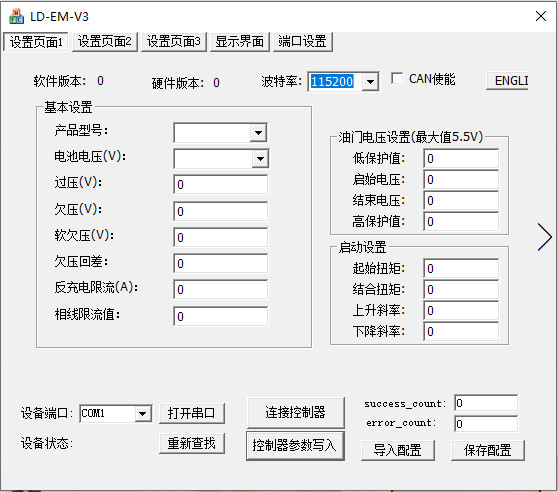Click the 结束电压 input field
This screenshot has width=558, height=492.
(x=461, y=201)
